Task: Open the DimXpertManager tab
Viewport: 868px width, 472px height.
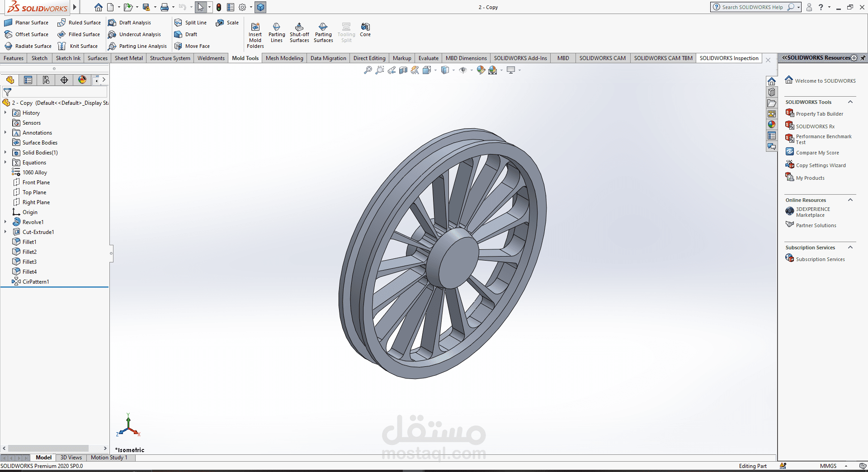Action: tap(64, 80)
